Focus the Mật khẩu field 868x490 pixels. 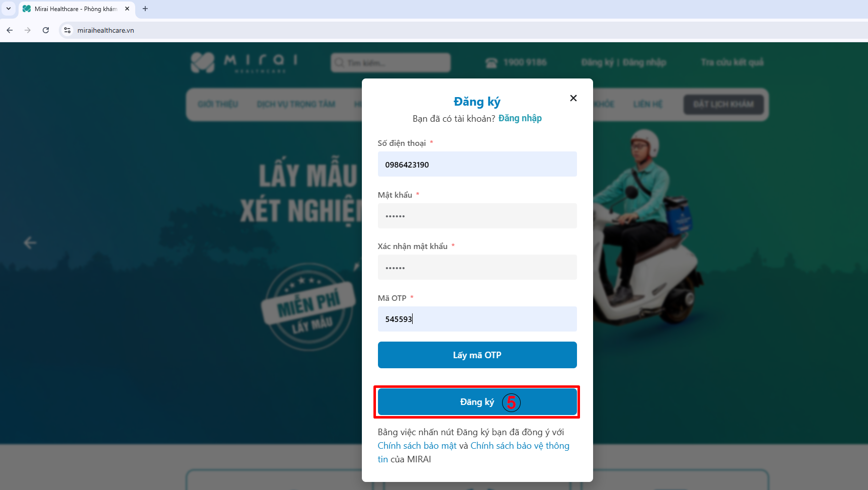click(477, 216)
